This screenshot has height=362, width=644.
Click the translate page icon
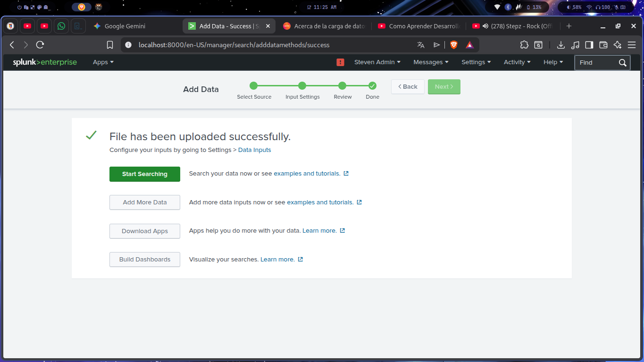[x=421, y=45]
